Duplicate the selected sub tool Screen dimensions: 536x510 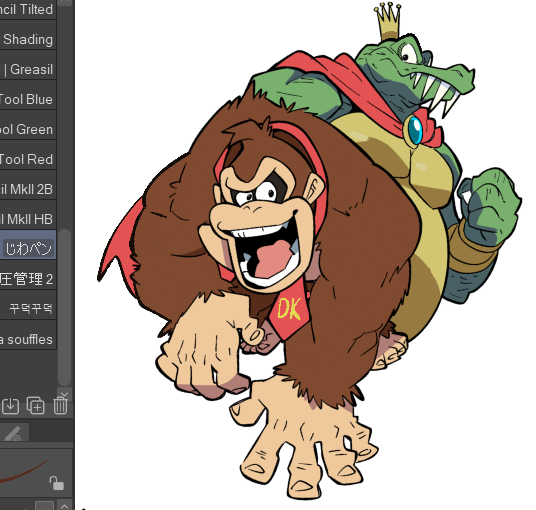36,406
